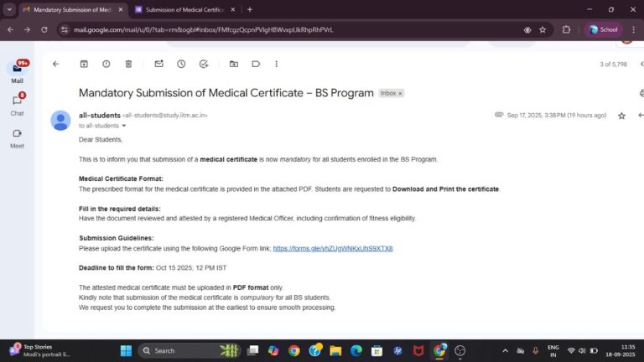Open Chat from the left sidebar
The width and height of the screenshot is (644, 362).
pyautogui.click(x=17, y=104)
